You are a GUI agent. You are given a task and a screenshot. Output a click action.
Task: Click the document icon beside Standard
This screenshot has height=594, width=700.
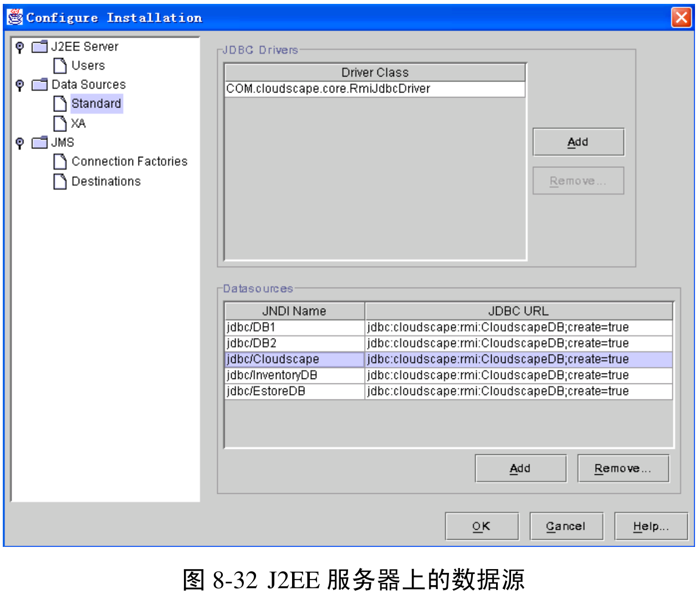point(60,104)
